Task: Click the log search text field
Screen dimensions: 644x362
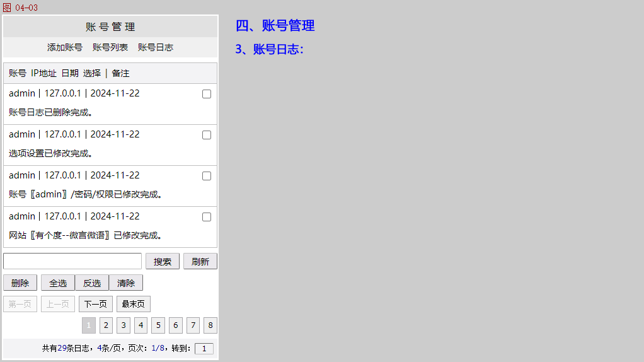Action: click(x=72, y=261)
